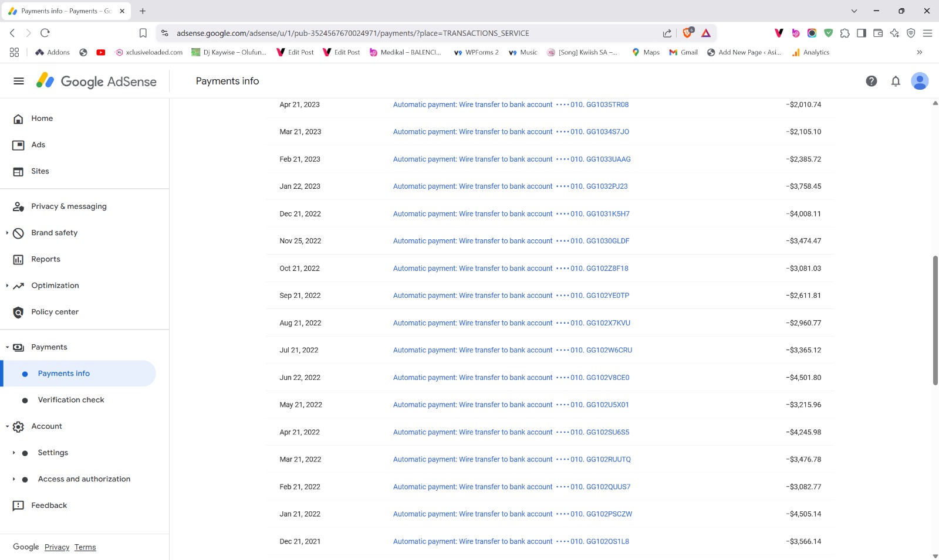Open the Apr 21, 2023 wire transfer payment

(x=510, y=105)
